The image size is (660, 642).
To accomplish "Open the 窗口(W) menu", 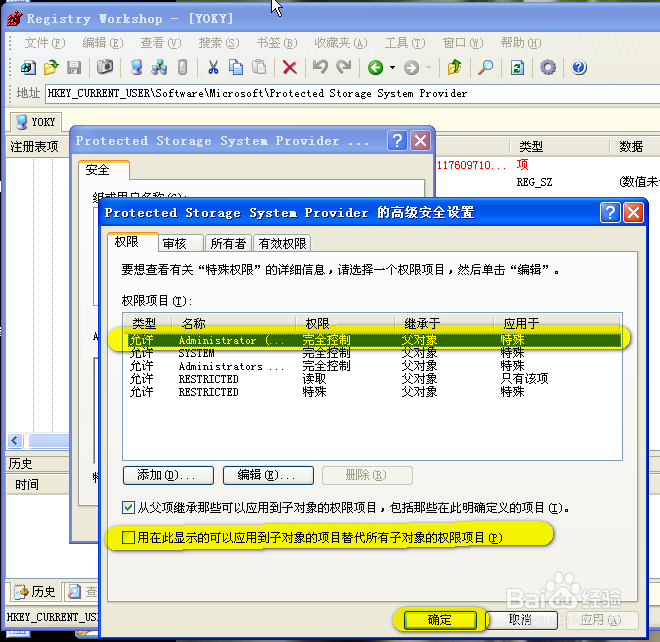I will pyautogui.click(x=463, y=43).
